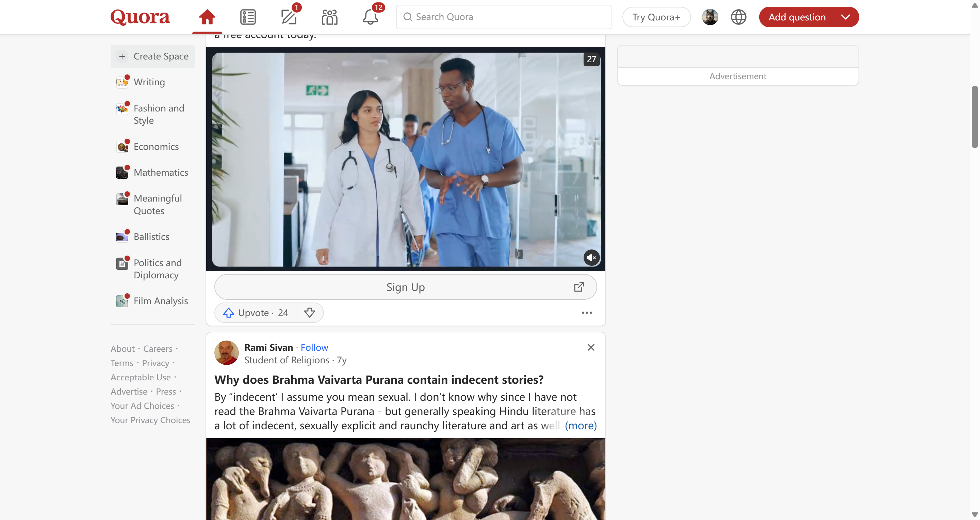The height and width of the screenshot is (520, 980).
Task: Expand the answer with (more)
Action: point(581,426)
